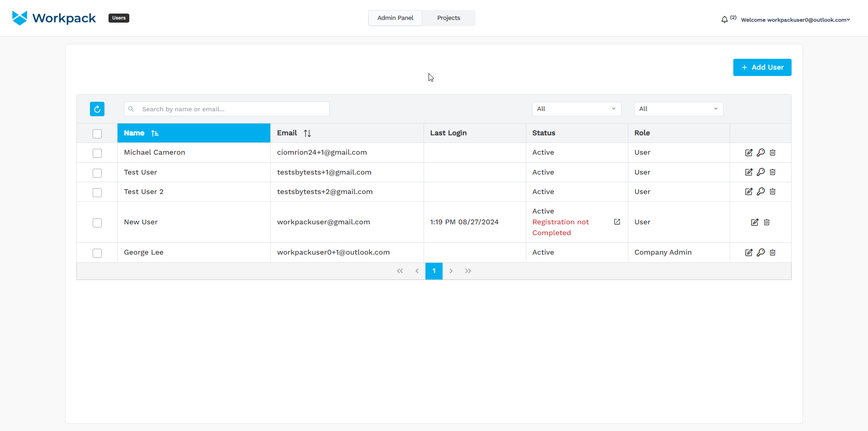This screenshot has height=431, width=868.
Task: Sort by Email column arrows
Action: [x=307, y=133]
